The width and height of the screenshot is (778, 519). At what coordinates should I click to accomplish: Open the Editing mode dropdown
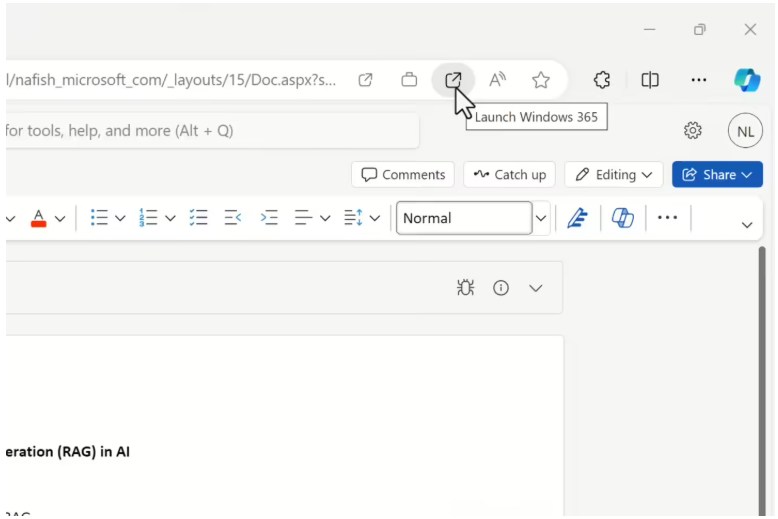pyautogui.click(x=614, y=175)
